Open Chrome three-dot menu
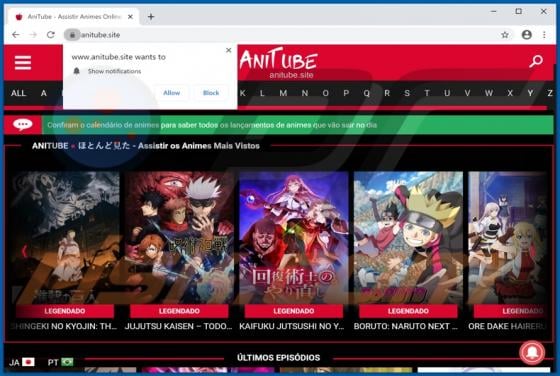Viewport: 560px width, 376px height. [544, 35]
